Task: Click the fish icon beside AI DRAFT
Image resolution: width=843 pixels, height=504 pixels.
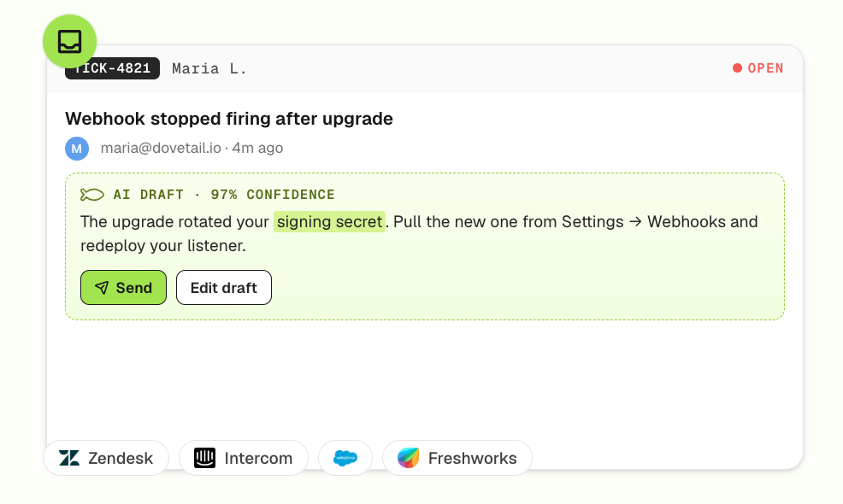Action: pyautogui.click(x=92, y=195)
